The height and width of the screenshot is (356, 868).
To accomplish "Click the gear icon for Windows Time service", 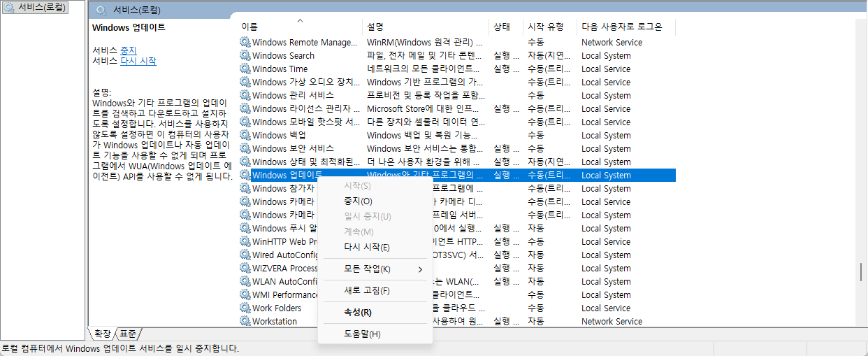I will (x=245, y=69).
